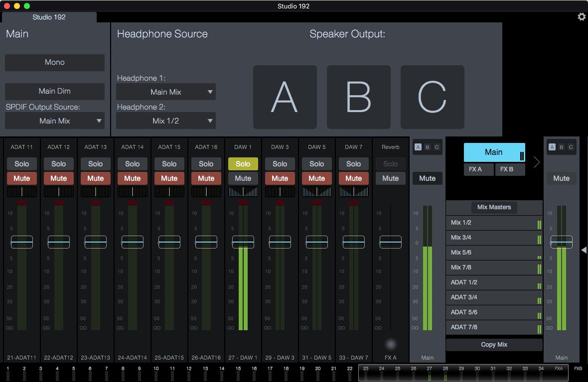Toggle the Main Dim button
588x382 pixels.
point(55,92)
